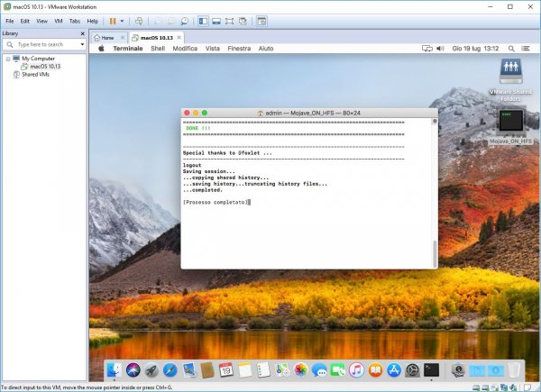Click the Library panel title
This screenshot has width=541, height=392.
pyautogui.click(x=10, y=33)
